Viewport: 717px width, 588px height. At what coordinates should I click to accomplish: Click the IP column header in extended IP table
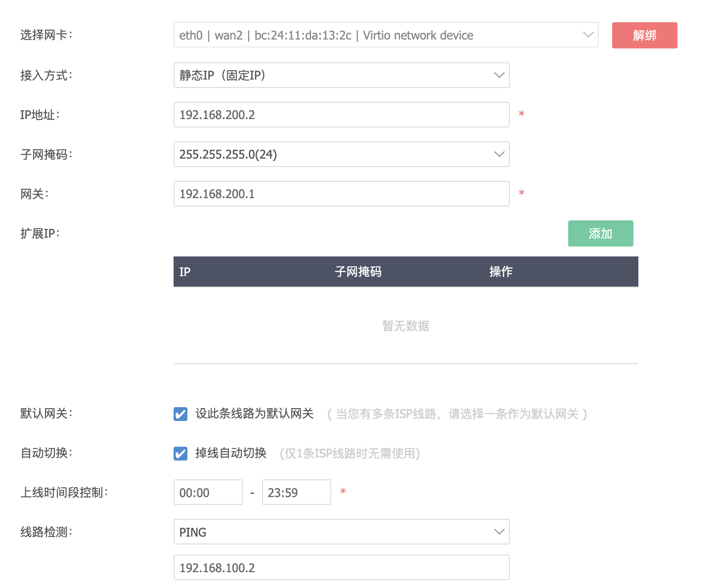(x=185, y=272)
